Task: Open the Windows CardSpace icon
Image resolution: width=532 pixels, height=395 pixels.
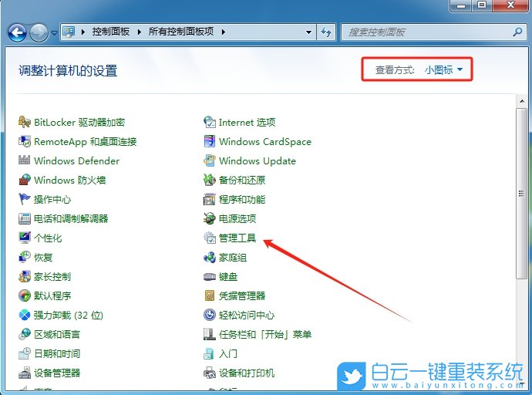Action: 210,141
